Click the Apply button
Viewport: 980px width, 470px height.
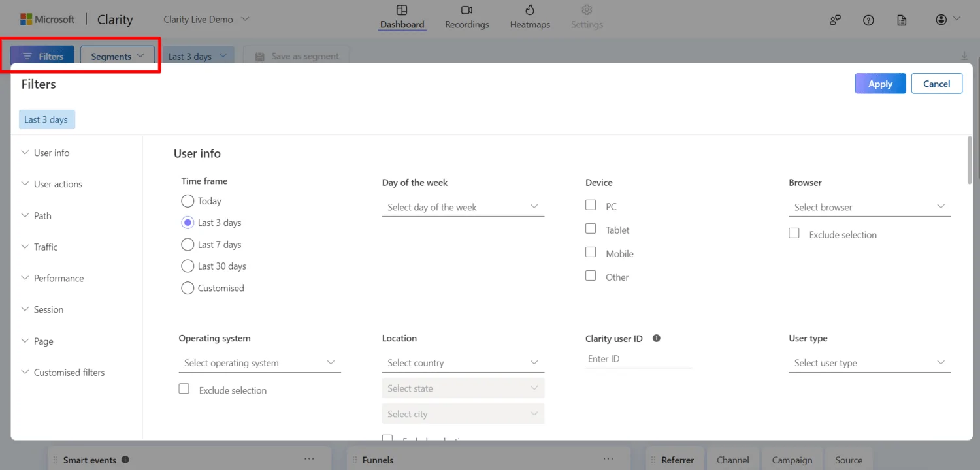[x=879, y=84]
